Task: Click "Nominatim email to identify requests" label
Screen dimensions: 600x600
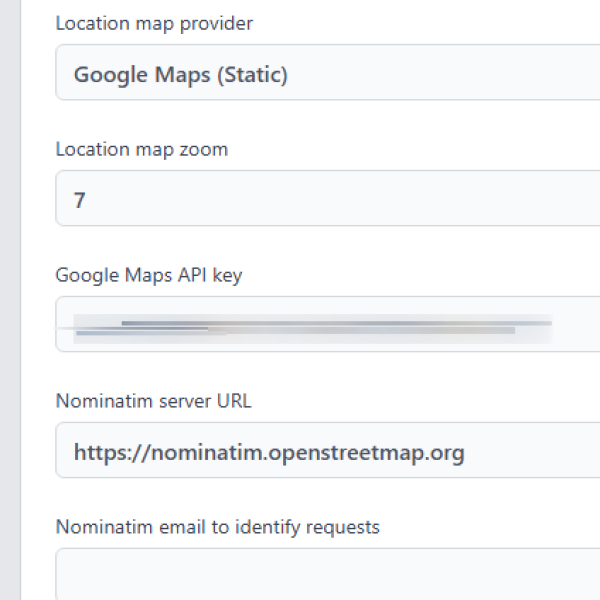Action: [x=217, y=526]
